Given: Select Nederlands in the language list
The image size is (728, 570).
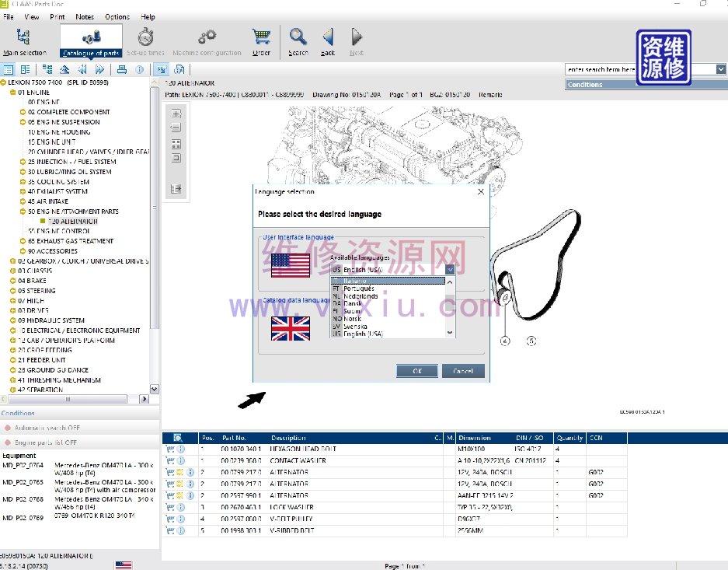Looking at the screenshot, I should click(x=361, y=296).
